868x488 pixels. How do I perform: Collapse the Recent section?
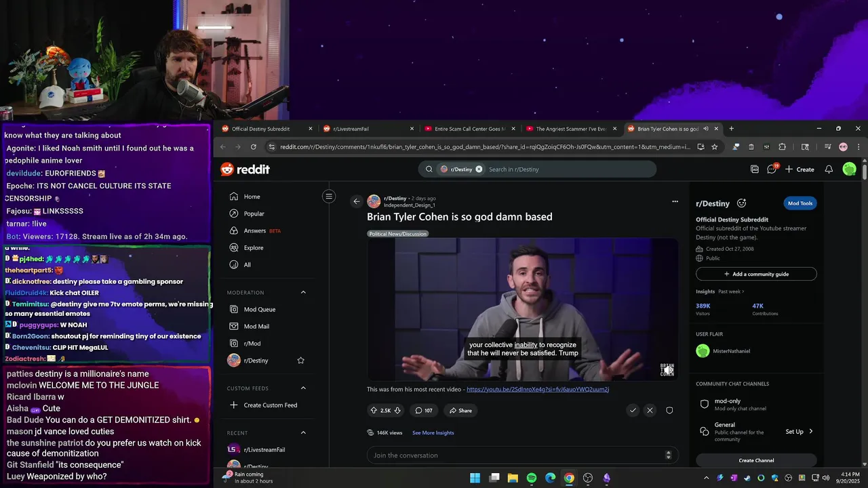click(303, 432)
